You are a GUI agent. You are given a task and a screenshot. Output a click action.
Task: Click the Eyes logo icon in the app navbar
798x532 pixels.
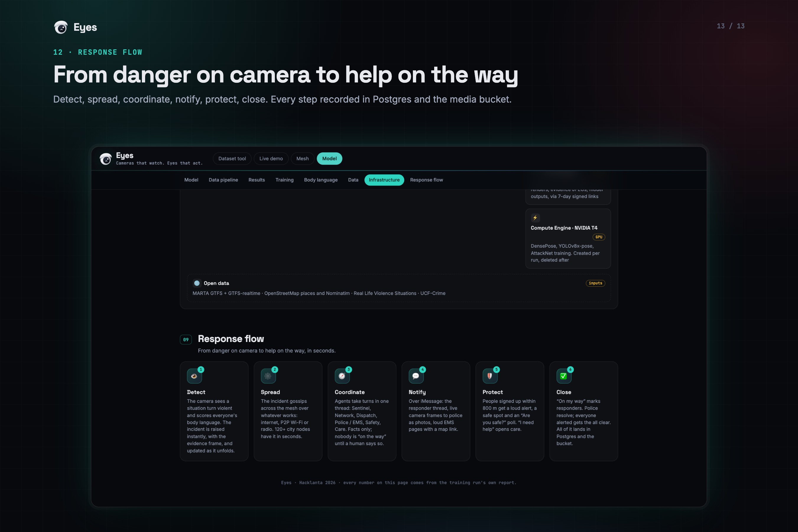(x=106, y=159)
